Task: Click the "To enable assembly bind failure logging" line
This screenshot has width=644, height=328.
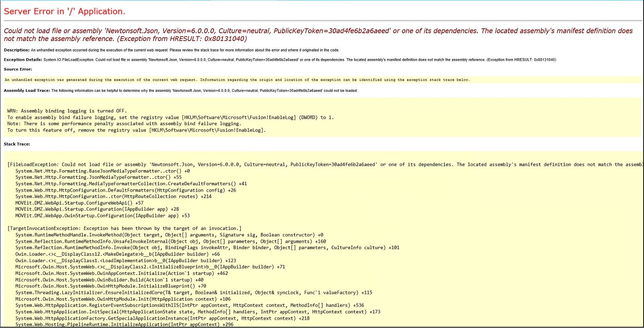Action: point(171,117)
